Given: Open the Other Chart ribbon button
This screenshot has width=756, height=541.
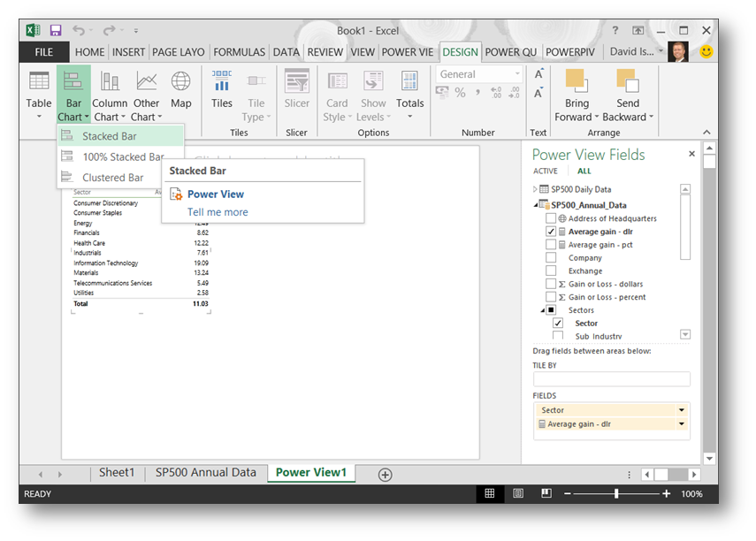Looking at the screenshot, I should pos(146,95).
